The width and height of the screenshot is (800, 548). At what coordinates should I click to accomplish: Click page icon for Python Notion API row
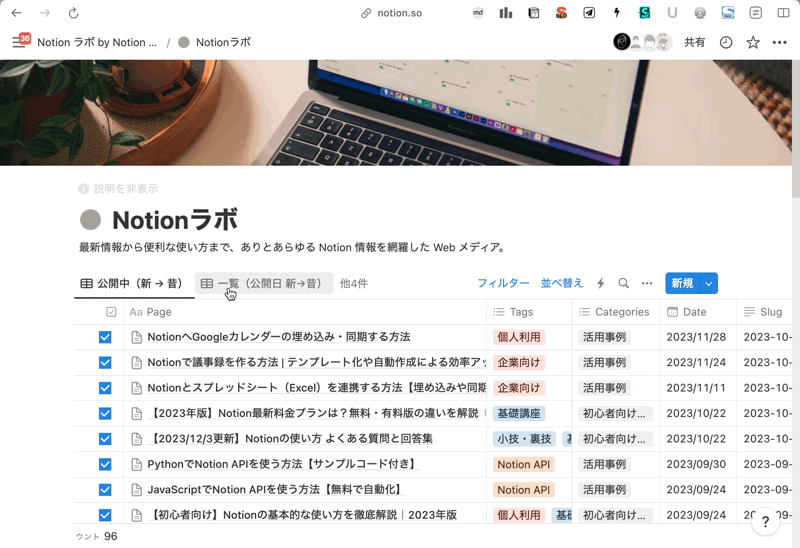[136, 464]
